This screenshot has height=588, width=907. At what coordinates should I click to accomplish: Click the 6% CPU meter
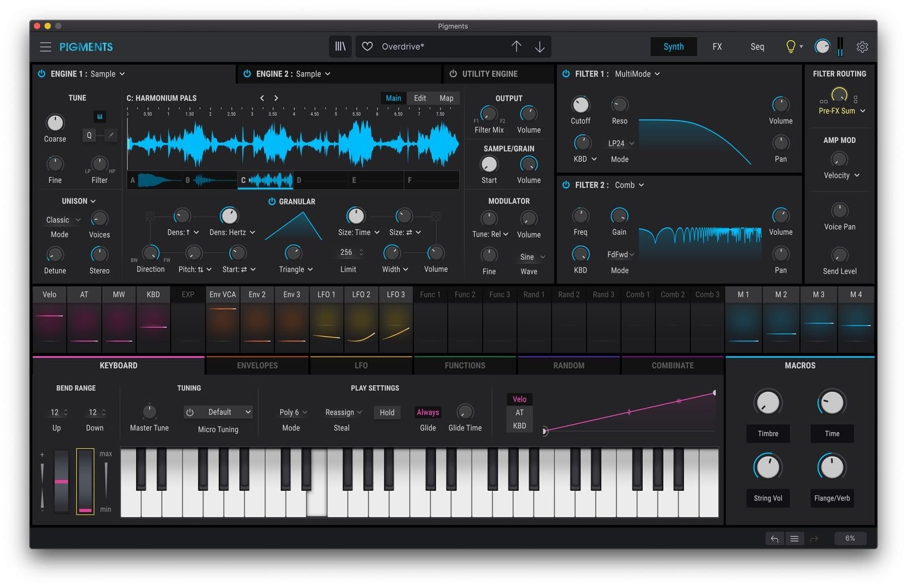click(850, 539)
